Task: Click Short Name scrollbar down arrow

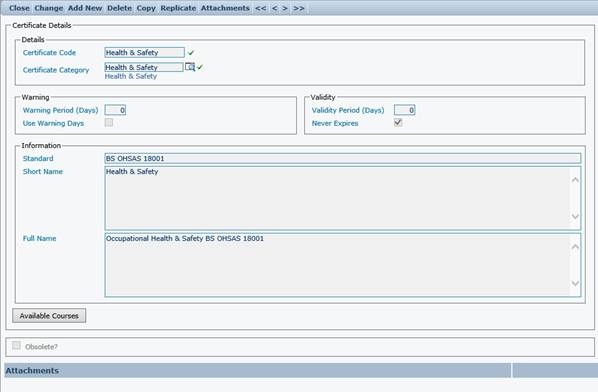Action: click(x=575, y=217)
